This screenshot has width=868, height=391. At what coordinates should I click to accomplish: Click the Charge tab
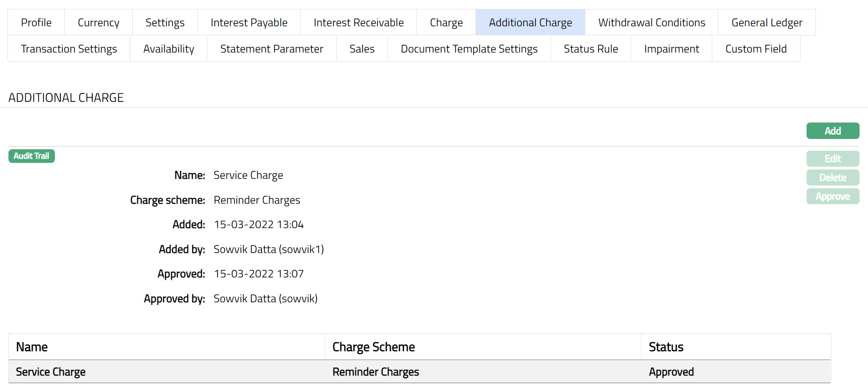pos(446,23)
